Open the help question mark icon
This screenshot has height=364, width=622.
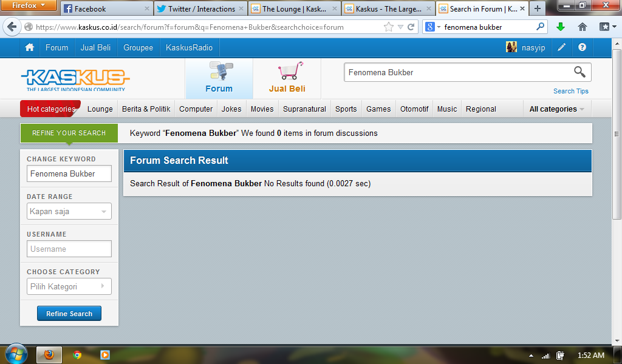tap(582, 47)
